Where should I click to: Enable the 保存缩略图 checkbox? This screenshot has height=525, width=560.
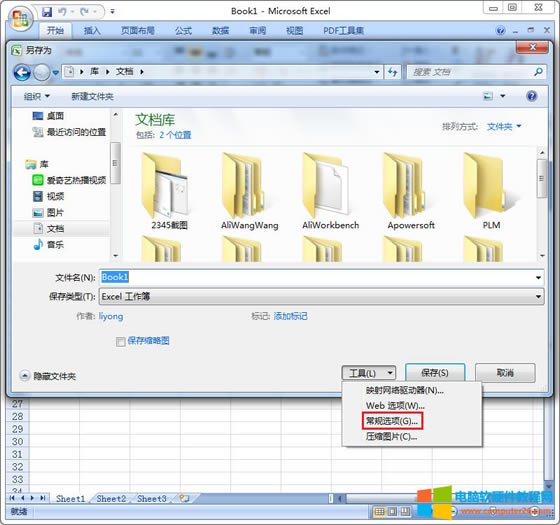pos(121,341)
